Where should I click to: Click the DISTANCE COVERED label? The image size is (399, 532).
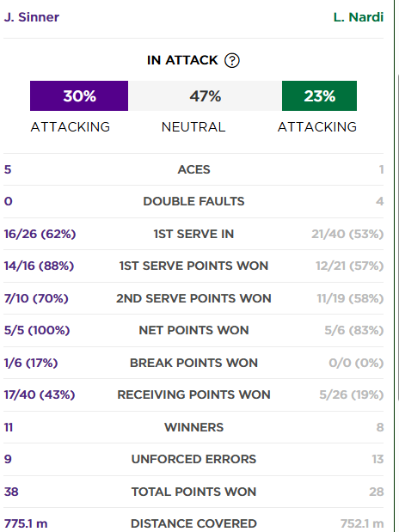coord(193,523)
